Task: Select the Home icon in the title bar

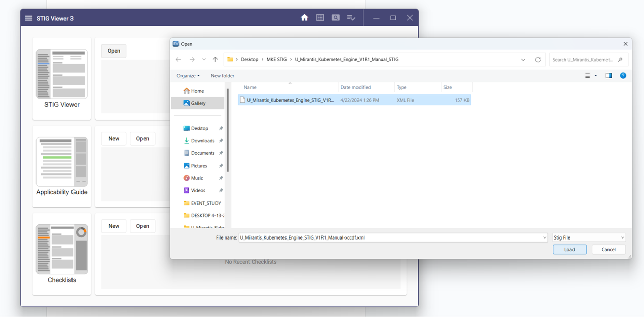Action: coord(304,17)
